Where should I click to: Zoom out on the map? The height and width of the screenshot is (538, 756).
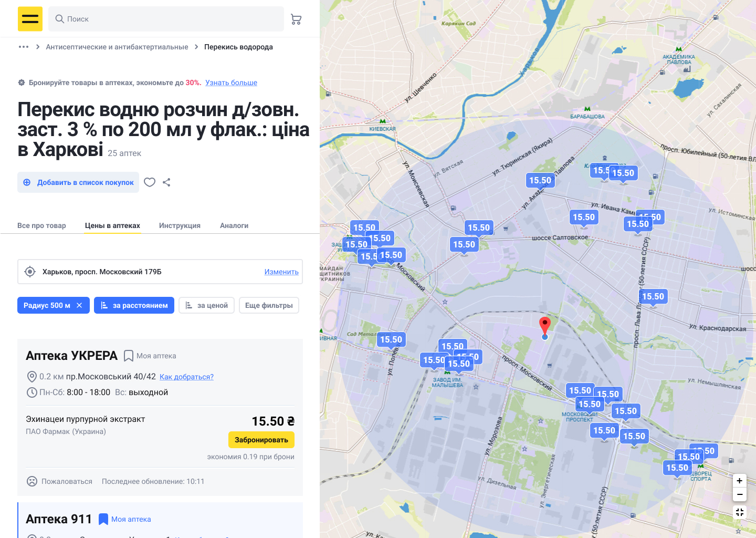[x=740, y=494]
